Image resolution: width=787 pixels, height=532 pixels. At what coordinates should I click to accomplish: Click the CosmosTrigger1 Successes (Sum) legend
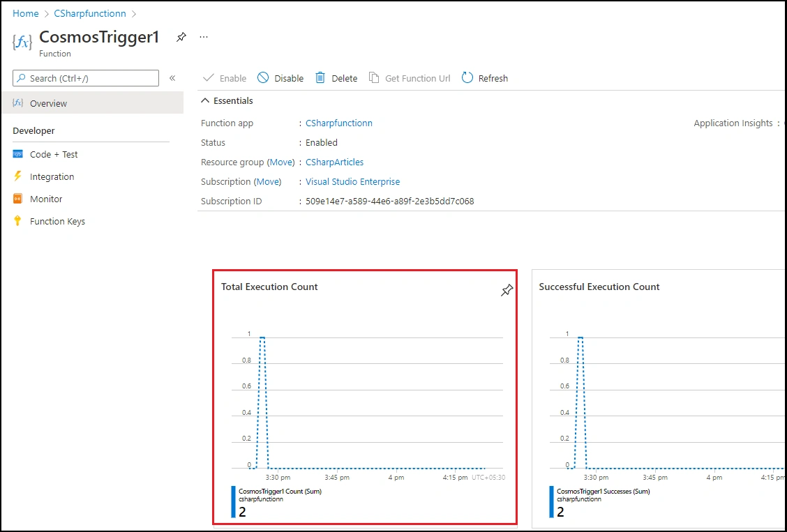click(604, 492)
